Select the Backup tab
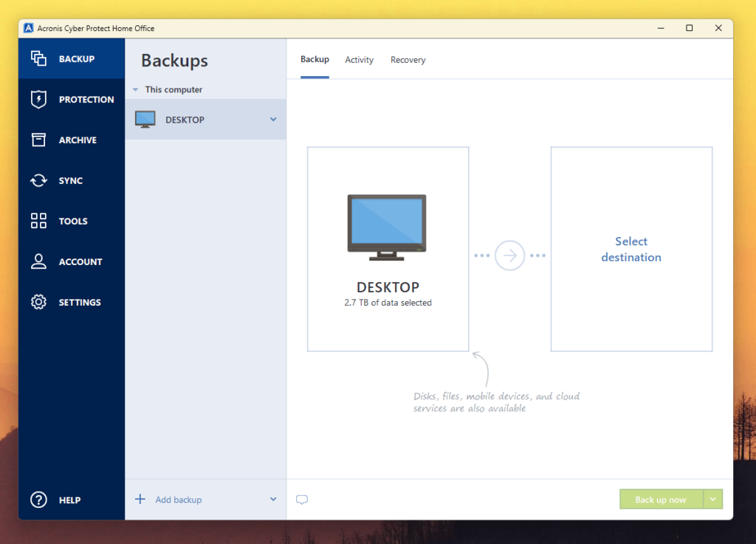 click(x=315, y=60)
